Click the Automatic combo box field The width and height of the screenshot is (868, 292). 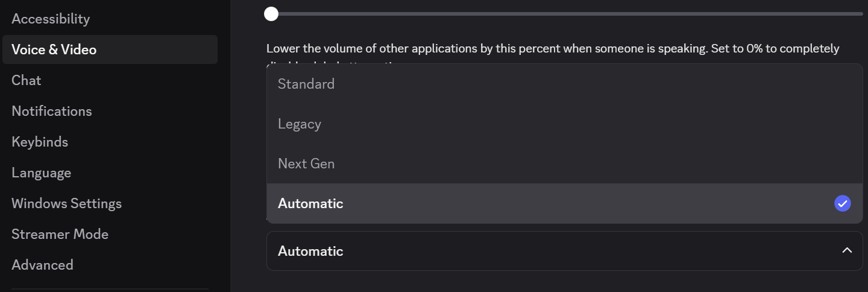(x=564, y=250)
